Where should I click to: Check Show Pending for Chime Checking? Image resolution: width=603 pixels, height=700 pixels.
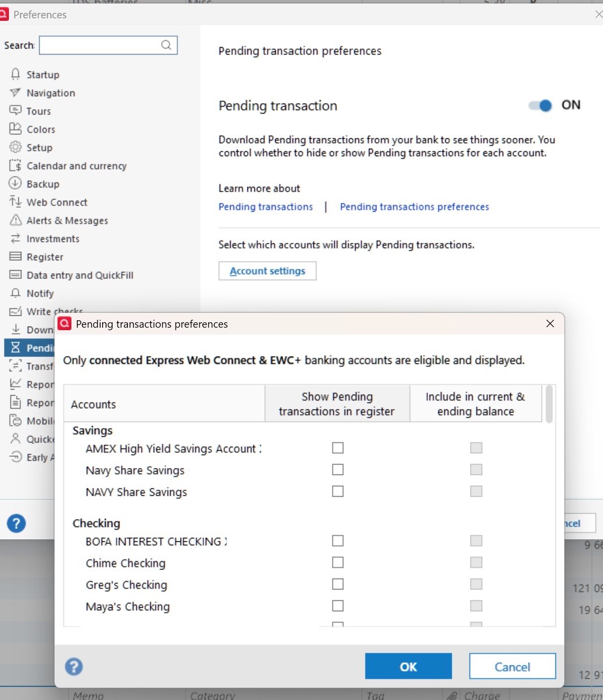[x=338, y=562]
